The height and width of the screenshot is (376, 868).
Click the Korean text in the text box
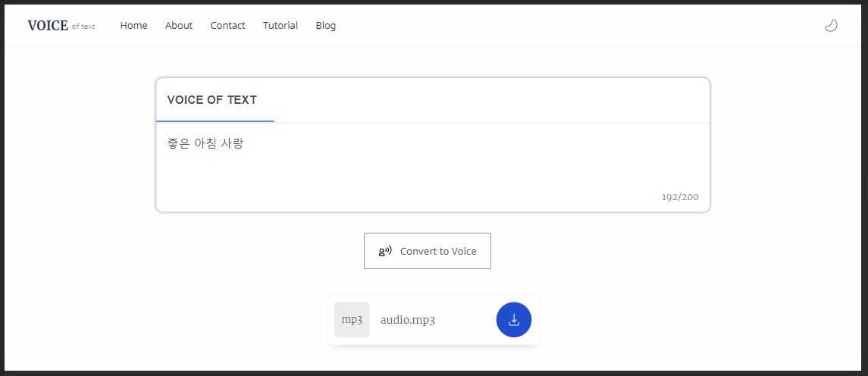click(205, 143)
